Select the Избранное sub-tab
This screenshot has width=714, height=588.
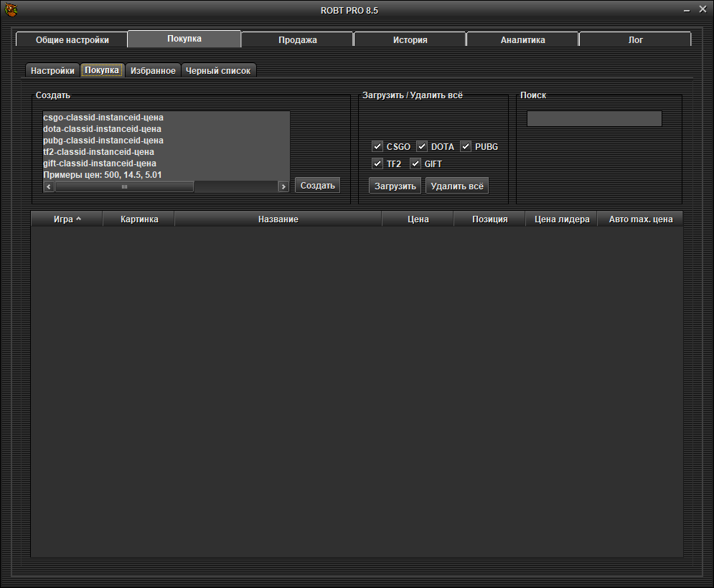[153, 71]
